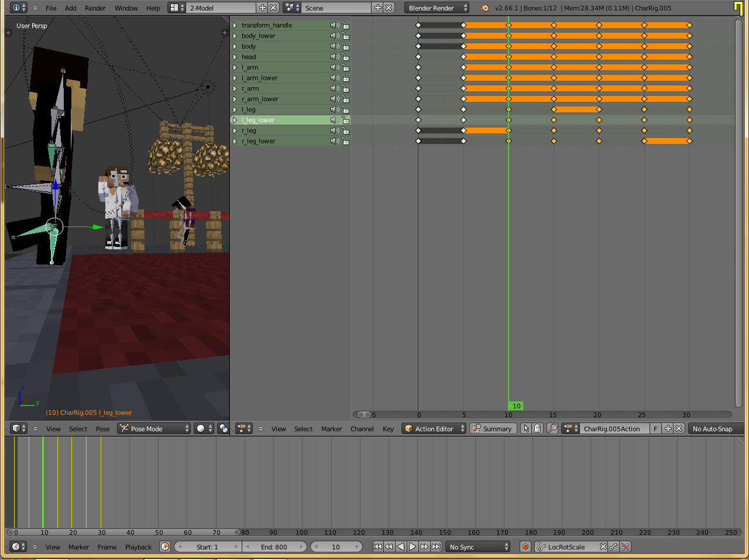This screenshot has width=749, height=560.
Task: Click the End: 800 frame field
Action: click(x=274, y=547)
